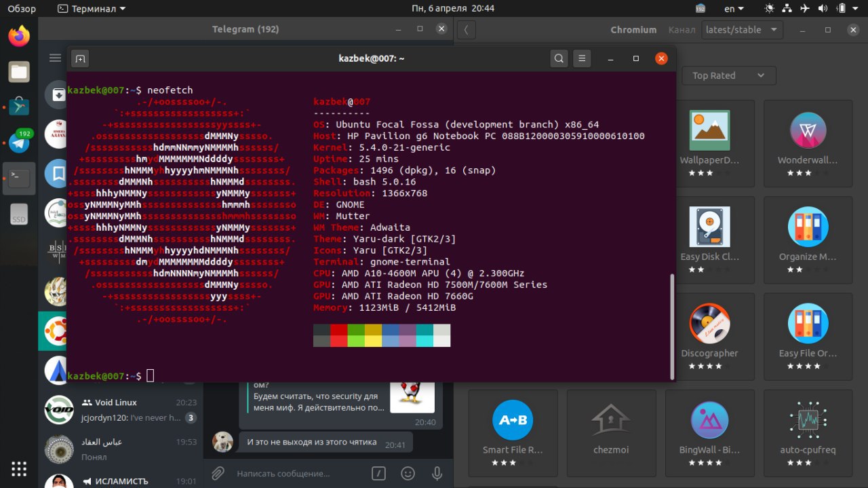The height and width of the screenshot is (488, 868).
Task: Open the WallpaperD... app card
Action: pos(710,144)
